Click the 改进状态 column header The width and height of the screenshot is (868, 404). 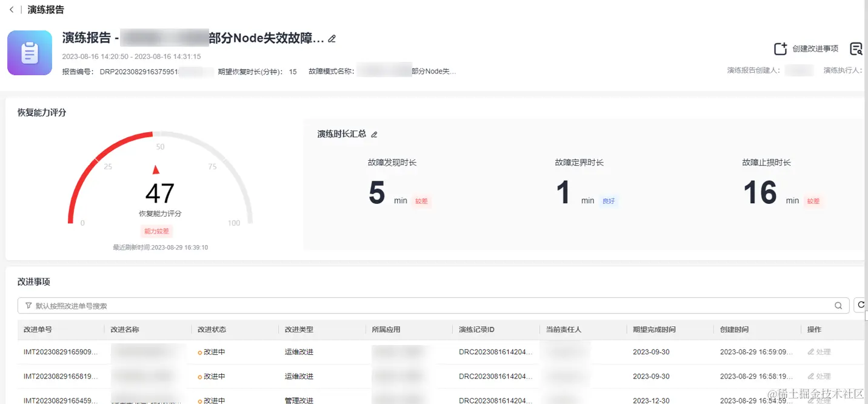tap(212, 329)
